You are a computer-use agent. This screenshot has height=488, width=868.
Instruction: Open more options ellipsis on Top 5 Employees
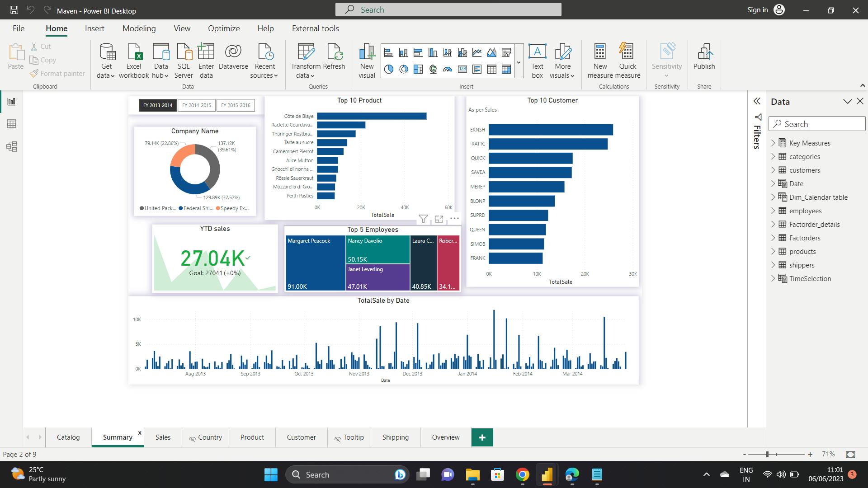pyautogui.click(x=454, y=218)
